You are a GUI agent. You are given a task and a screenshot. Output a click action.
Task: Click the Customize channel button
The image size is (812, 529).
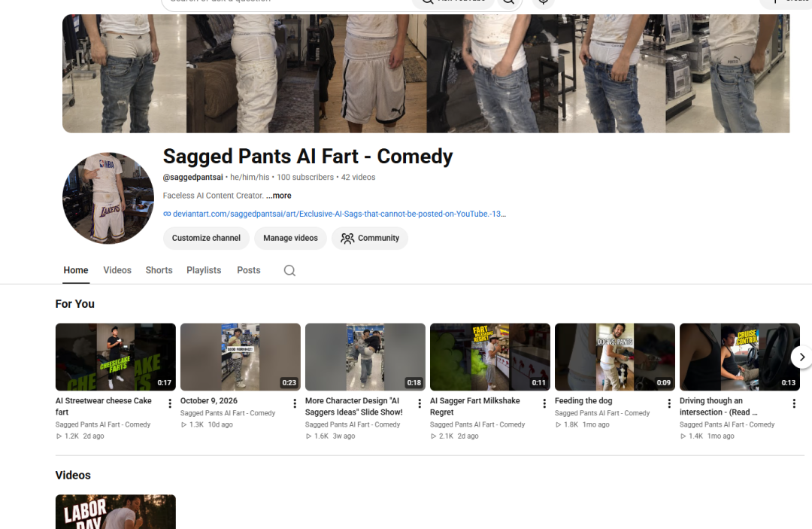click(206, 239)
